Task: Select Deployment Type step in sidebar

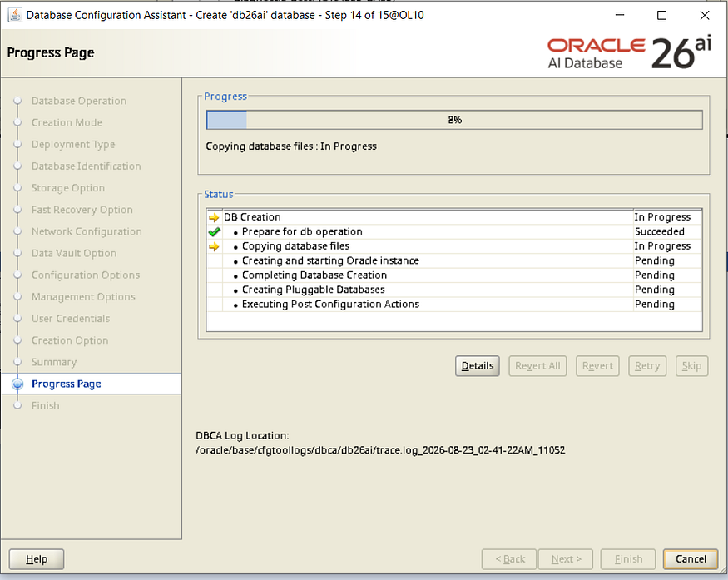Action: point(73,145)
